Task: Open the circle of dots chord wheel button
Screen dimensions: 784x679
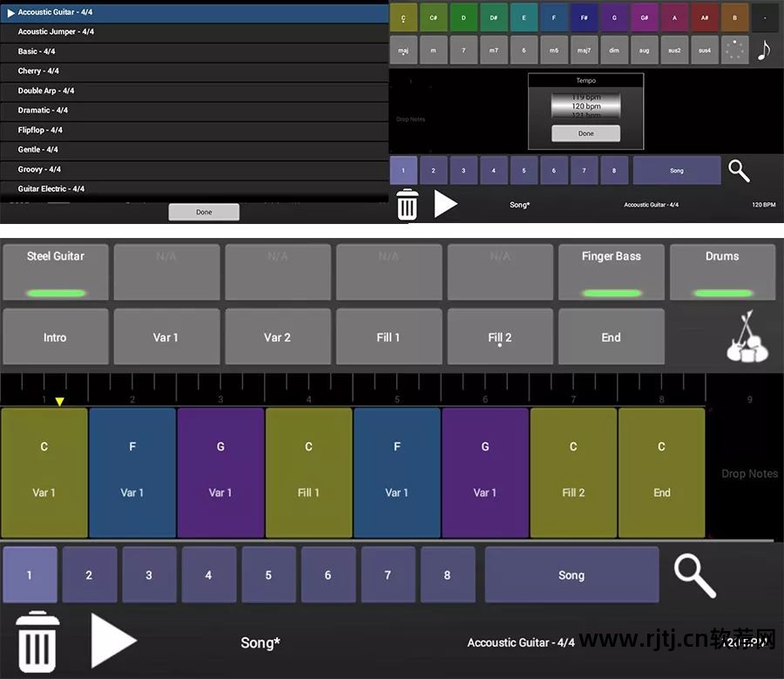Action: click(734, 50)
